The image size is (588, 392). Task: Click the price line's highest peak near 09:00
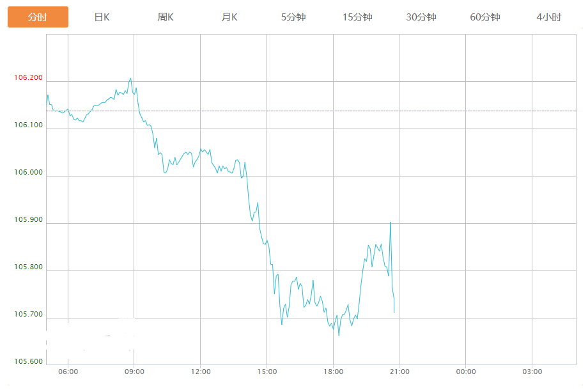click(130, 79)
